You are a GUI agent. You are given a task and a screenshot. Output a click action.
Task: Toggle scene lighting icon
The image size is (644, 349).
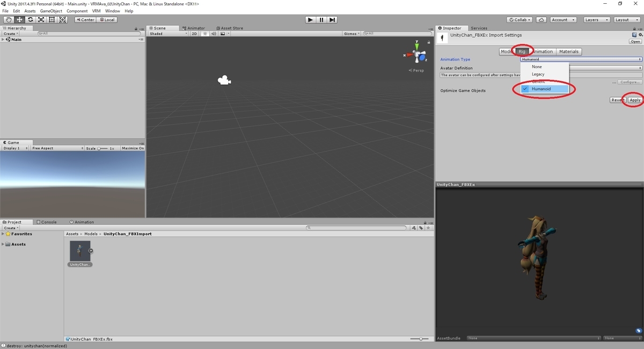204,33
